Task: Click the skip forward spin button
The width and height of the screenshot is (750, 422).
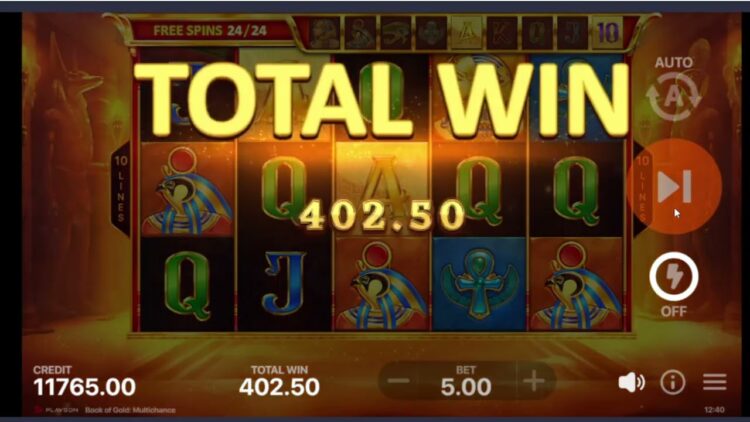Action: point(674,187)
